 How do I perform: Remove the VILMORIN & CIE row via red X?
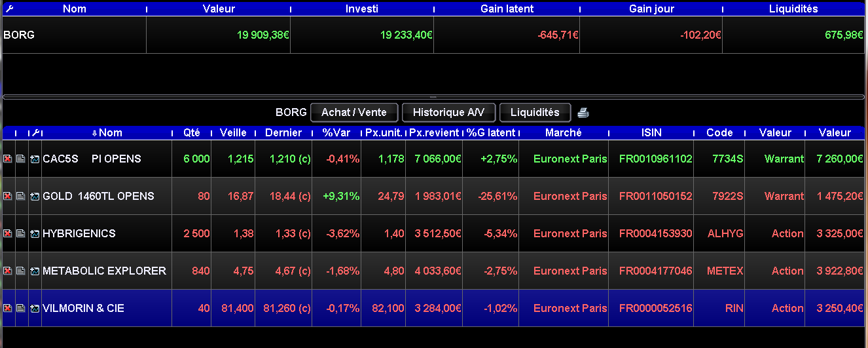8,308
